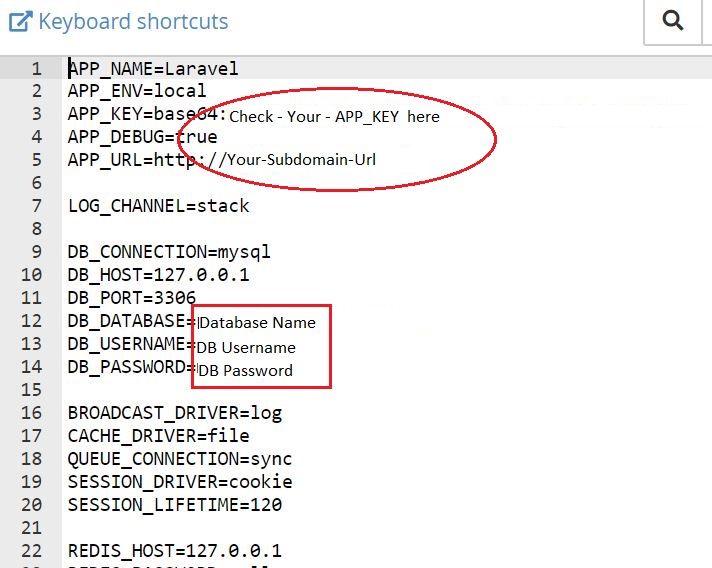Place cursor on APP_NAME=Laravel line
The height and width of the screenshot is (568, 712).
[153, 69]
